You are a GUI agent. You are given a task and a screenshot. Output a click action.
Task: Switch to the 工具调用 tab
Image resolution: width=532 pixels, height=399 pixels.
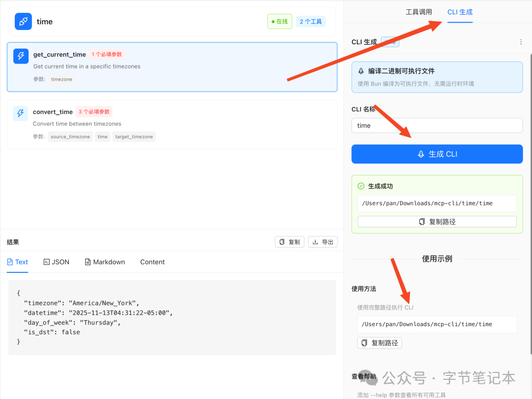point(419,12)
